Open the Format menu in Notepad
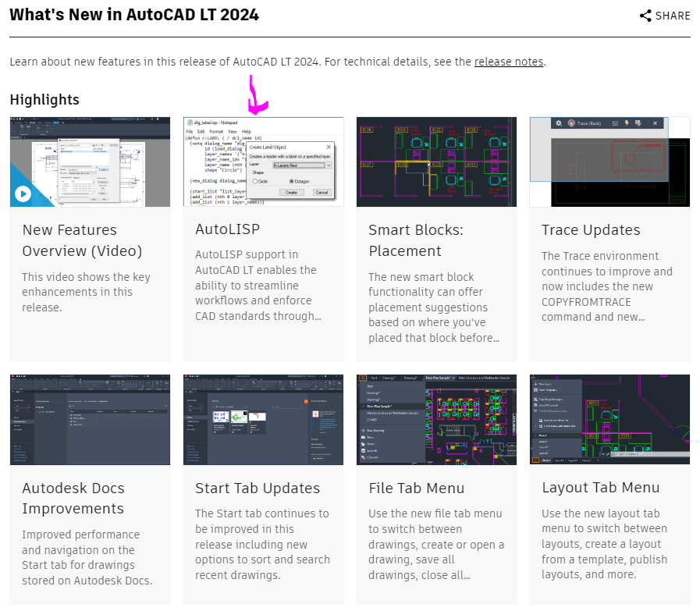 click(215, 131)
